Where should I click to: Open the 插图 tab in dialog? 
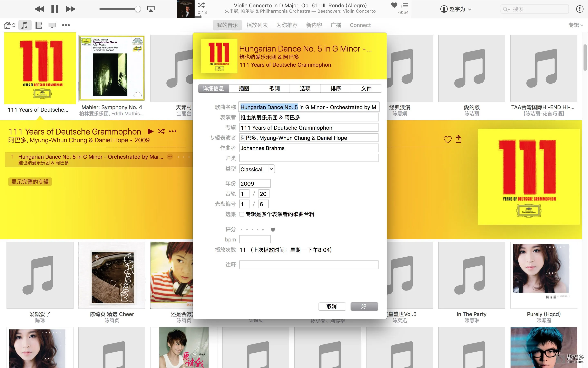(x=244, y=89)
